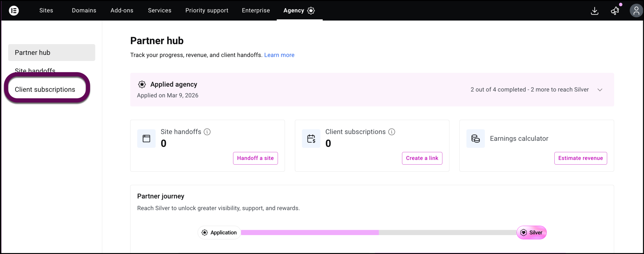Click the Create a link button
Image resolution: width=644 pixels, height=254 pixels.
(422, 158)
